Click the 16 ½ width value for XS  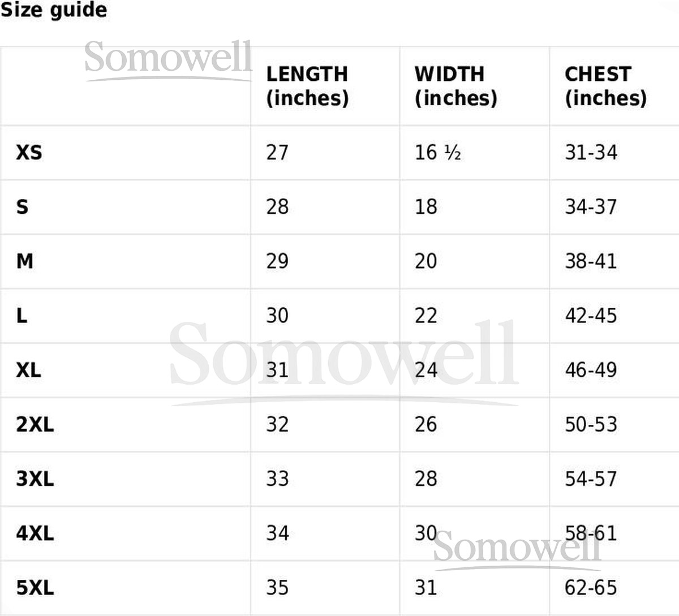tap(437, 152)
